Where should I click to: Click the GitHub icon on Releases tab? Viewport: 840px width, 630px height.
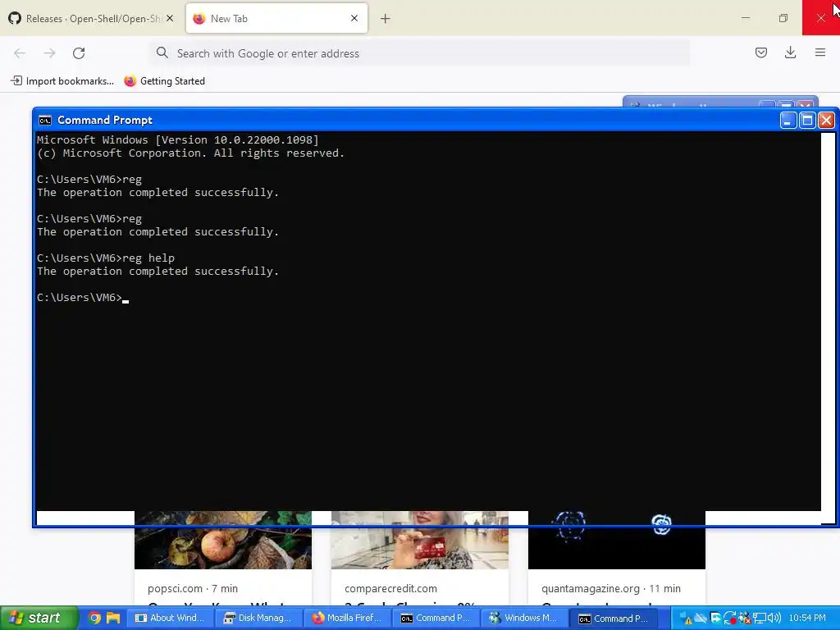click(15, 18)
